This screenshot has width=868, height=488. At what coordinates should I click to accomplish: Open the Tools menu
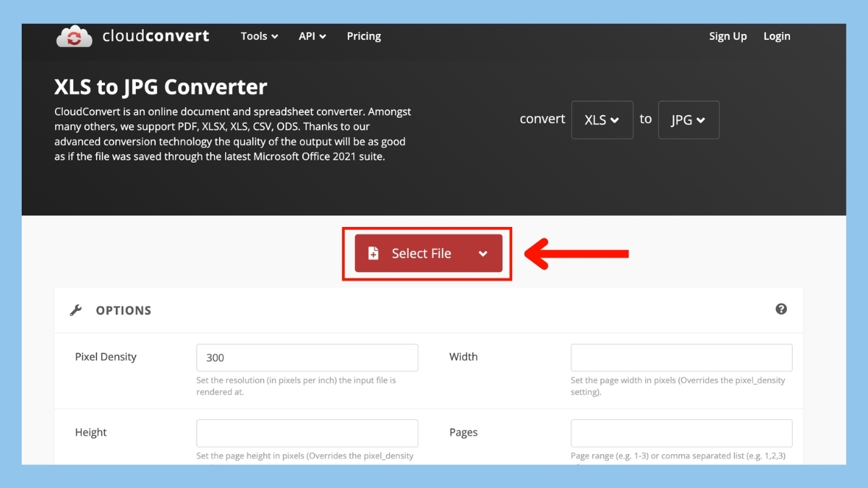point(260,36)
